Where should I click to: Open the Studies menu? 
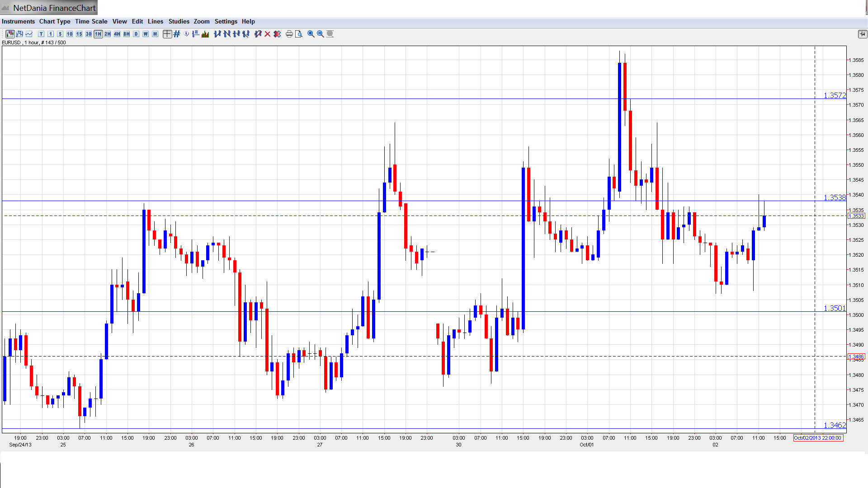[x=179, y=21]
